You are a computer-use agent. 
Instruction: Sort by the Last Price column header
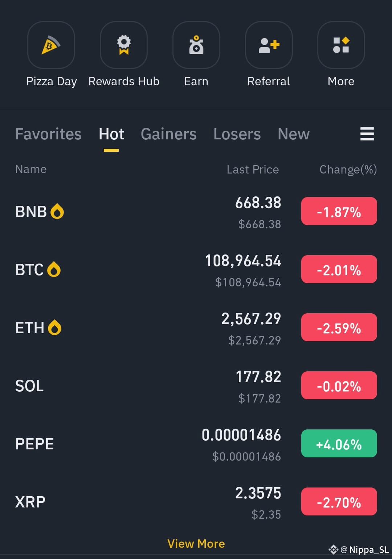pyautogui.click(x=253, y=170)
